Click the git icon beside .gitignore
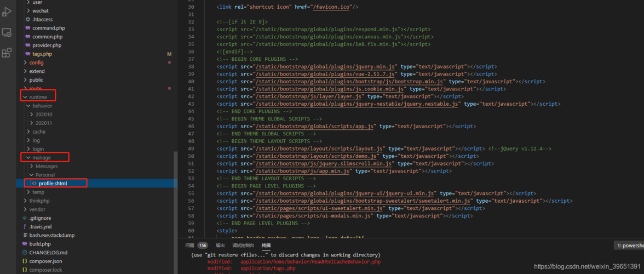 point(25,218)
